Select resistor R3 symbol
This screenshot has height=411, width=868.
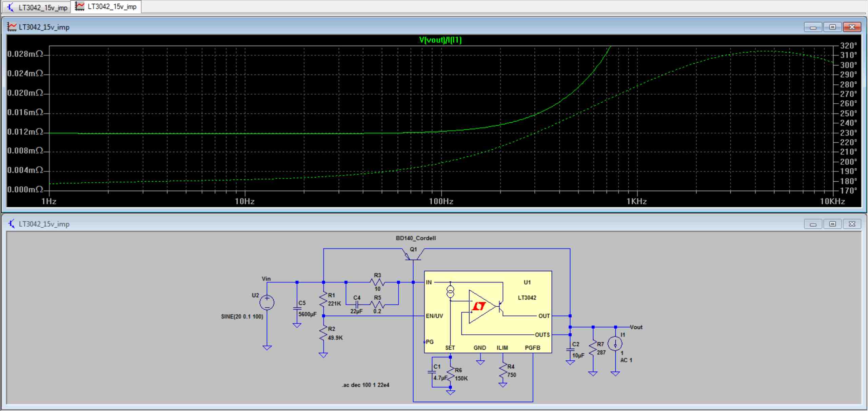click(377, 282)
